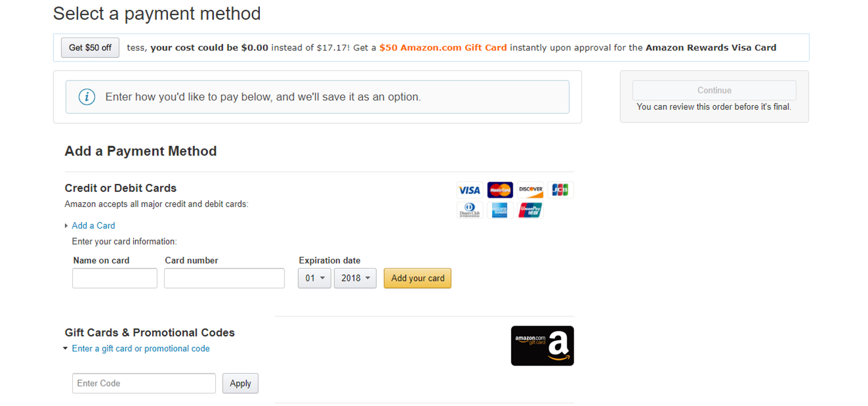Open the $50 Amazon.com Gift Card link
This screenshot has height=406, width=868.
tap(443, 48)
